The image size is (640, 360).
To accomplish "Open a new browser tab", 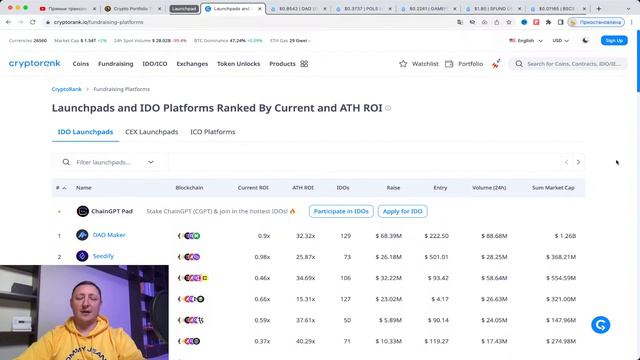I will [599, 9].
